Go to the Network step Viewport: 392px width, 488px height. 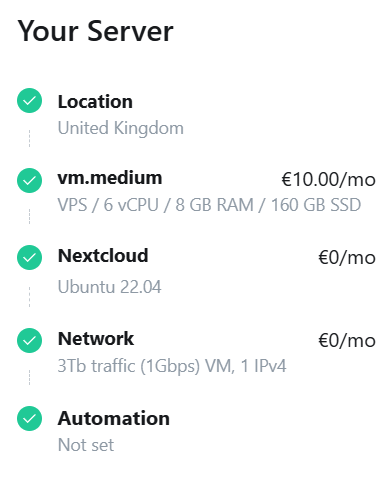[96, 339]
